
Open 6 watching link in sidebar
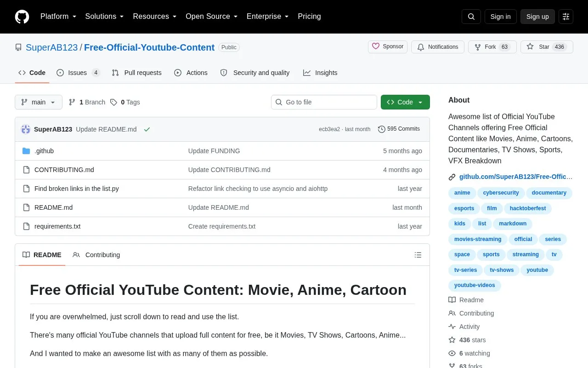[469, 353]
